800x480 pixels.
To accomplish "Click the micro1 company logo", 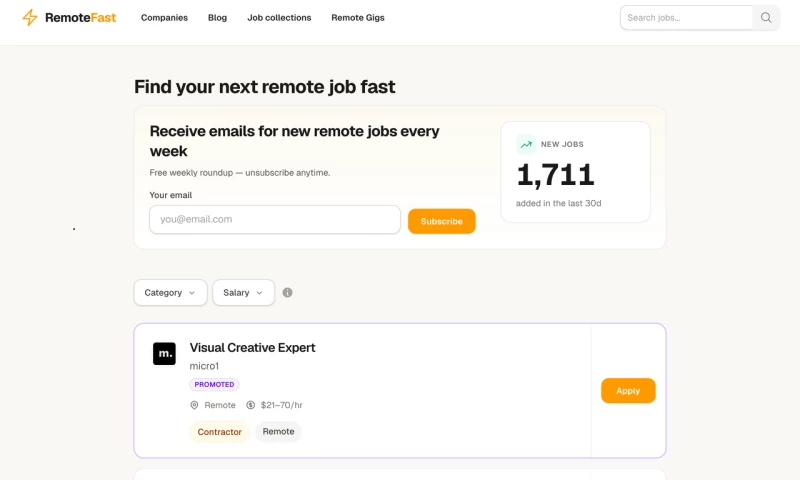I will [x=164, y=353].
